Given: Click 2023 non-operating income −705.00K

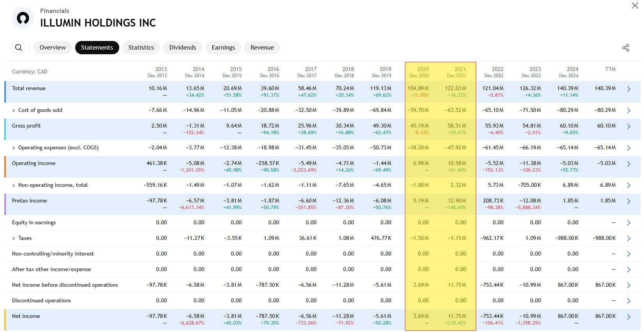Looking at the screenshot, I should [x=529, y=185].
